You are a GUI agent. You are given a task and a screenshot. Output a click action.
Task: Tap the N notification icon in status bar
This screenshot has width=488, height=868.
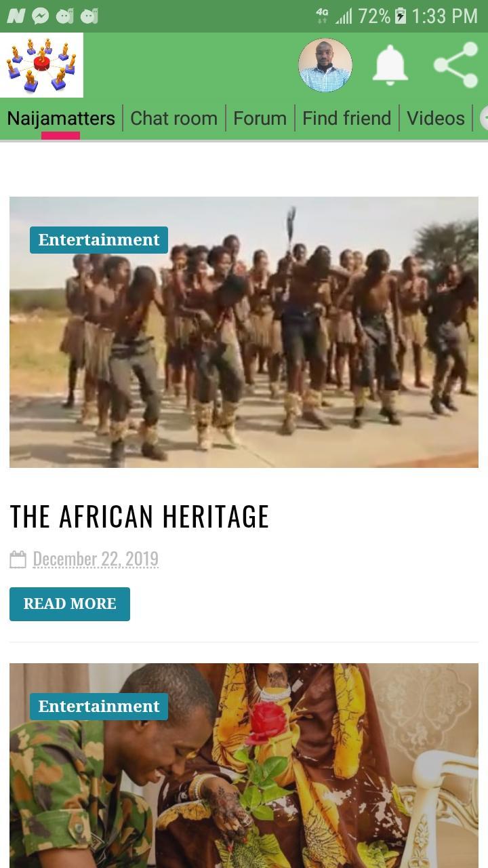point(16,16)
